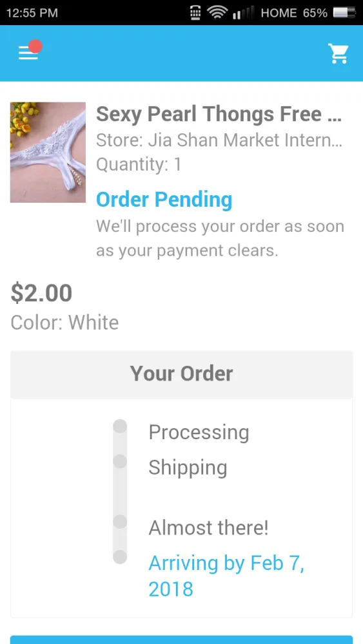Image resolution: width=363 pixels, height=644 pixels.
Task: Select the Shipping step marker
Action: tap(120, 461)
